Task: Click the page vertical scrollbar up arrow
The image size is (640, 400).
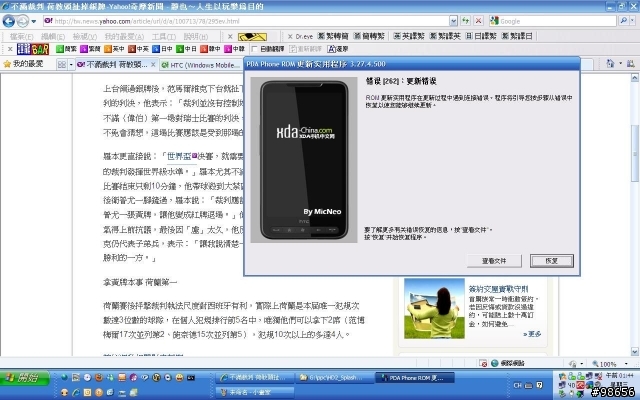Action: (635, 77)
